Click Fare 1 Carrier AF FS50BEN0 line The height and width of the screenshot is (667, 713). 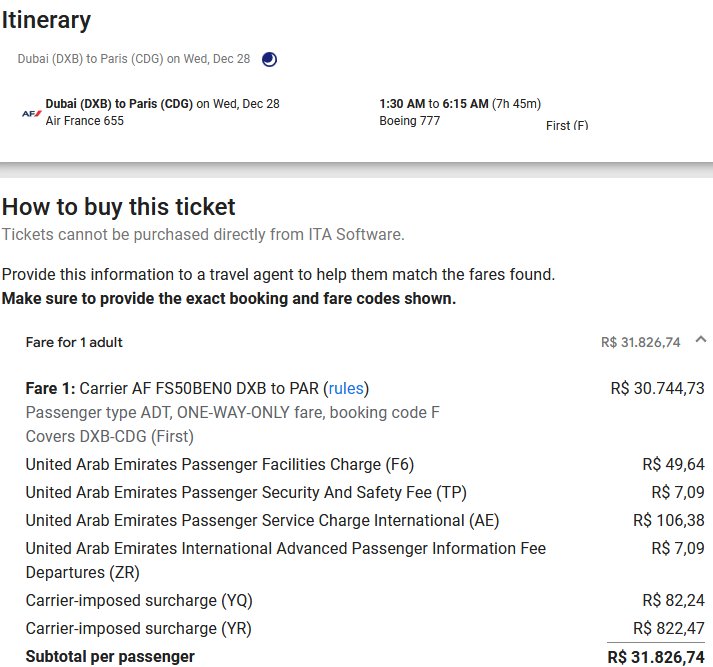click(197, 388)
